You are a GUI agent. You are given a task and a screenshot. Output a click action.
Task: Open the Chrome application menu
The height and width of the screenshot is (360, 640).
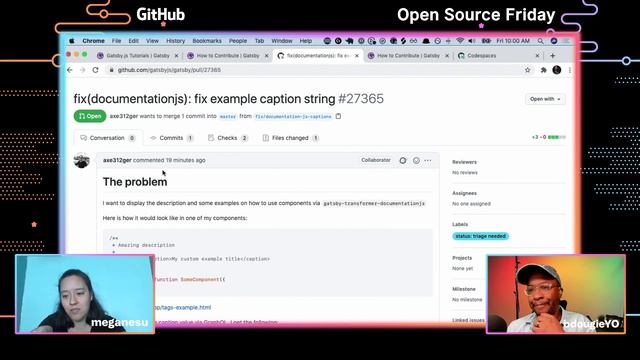tap(93, 41)
